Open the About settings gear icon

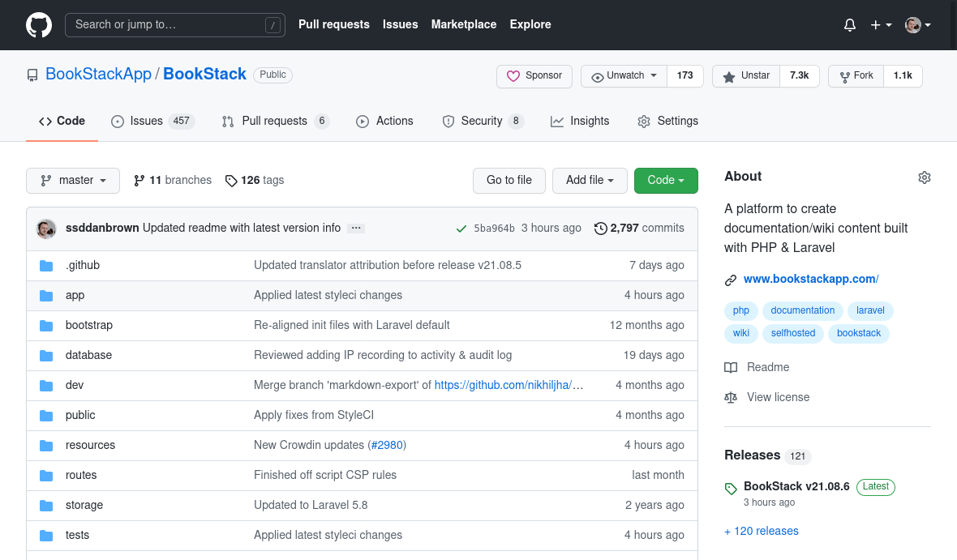924,177
